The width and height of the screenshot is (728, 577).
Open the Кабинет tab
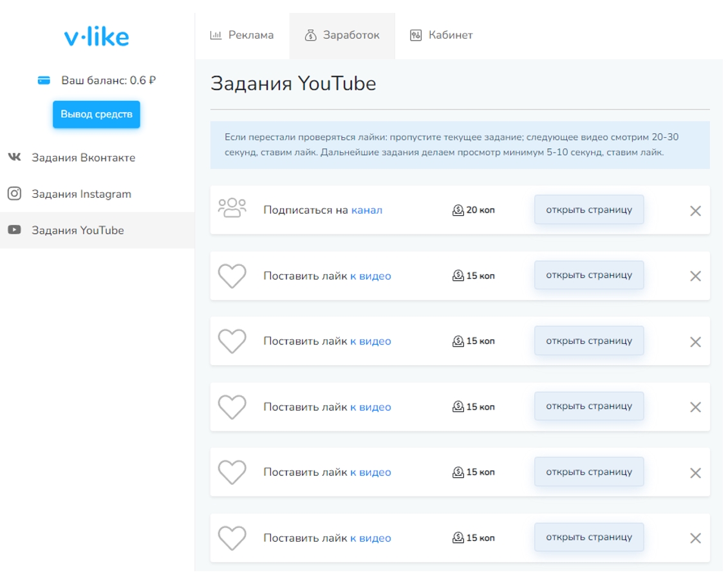click(x=441, y=35)
